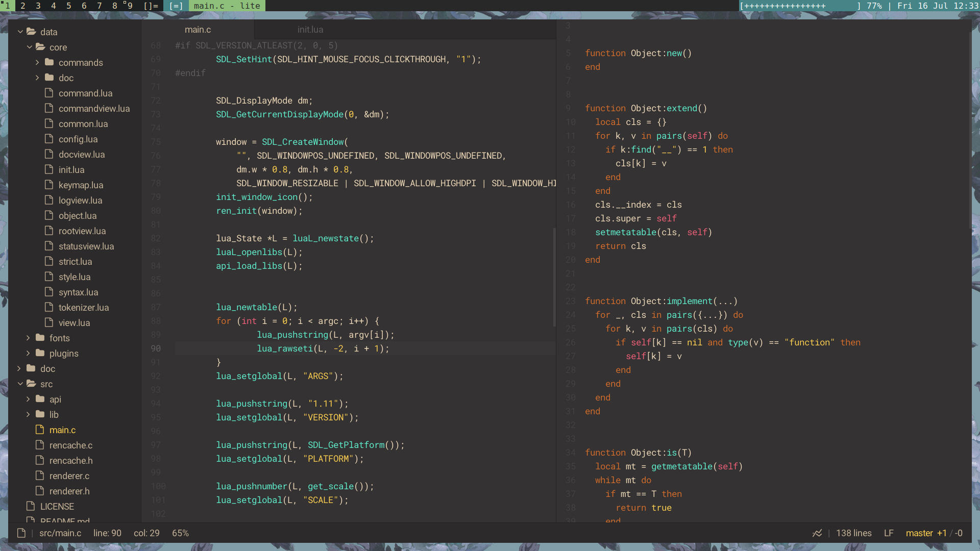Switch to the init.lua tab
Image resolution: width=980 pixels, height=551 pixels.
coord(310,29)
